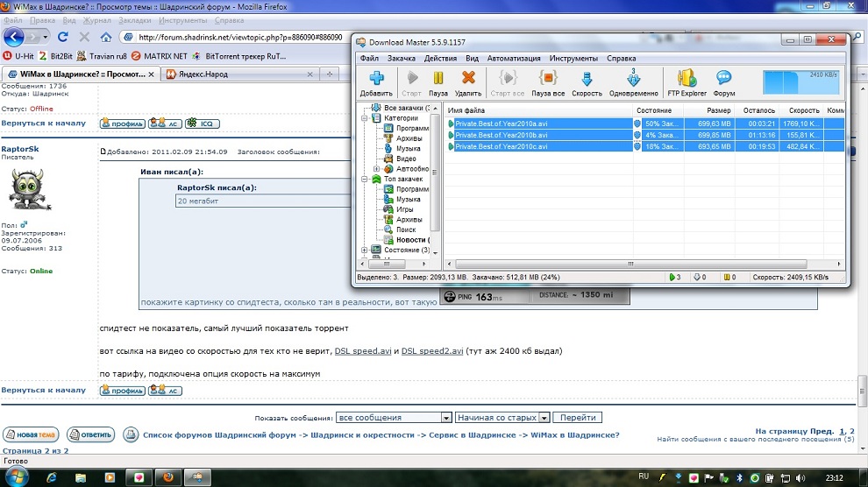Open Инструменты menu in Download Master
Viewport: 868px width, 487px height.
[x=573, y=58]
